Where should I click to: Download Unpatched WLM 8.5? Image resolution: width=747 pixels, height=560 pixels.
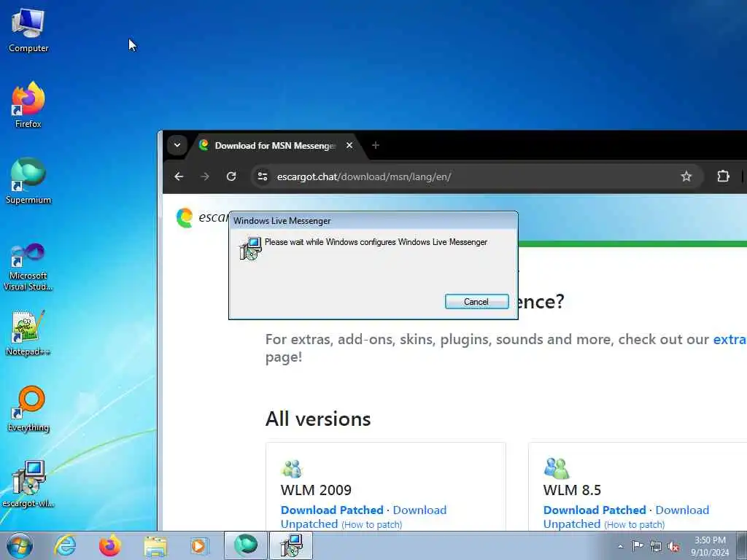[x=626, y=517]
